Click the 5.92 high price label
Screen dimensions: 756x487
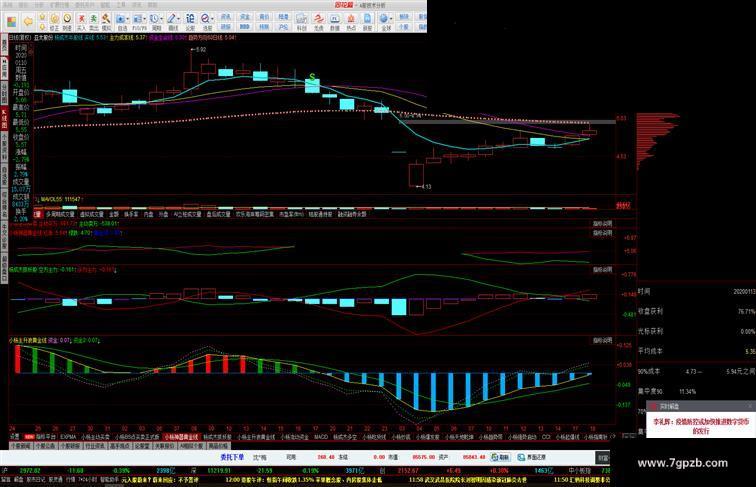pos(199,49)
